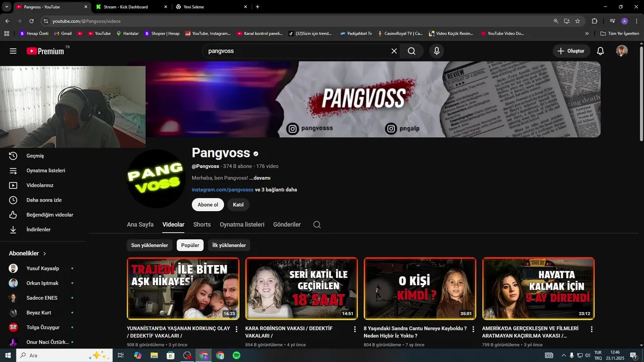Open the instagram.com/pangvosss link

point(222,190)
